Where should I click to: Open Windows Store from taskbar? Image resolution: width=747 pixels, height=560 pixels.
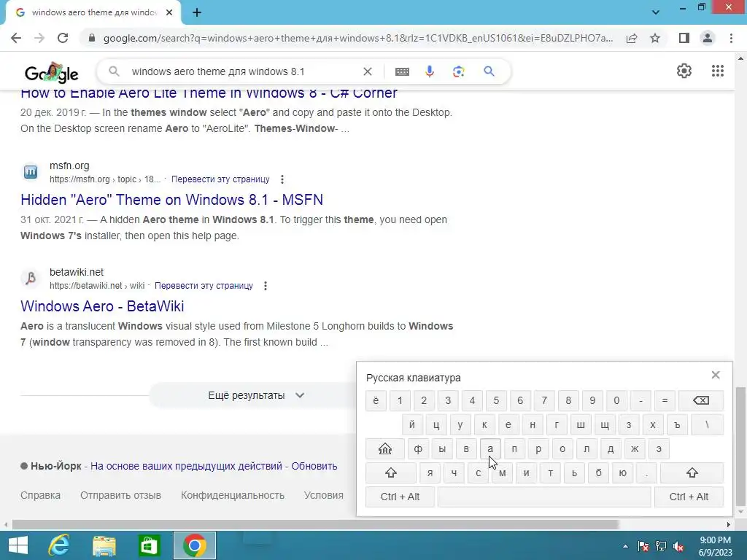coord(149,545)
